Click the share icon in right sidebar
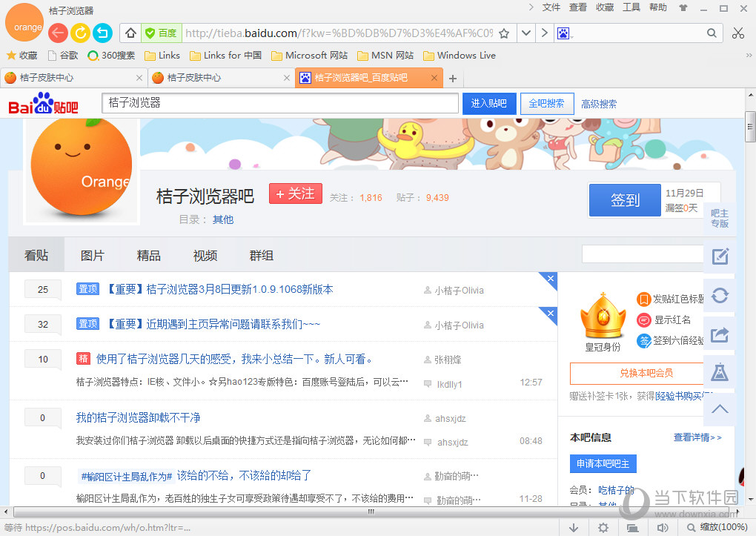756x536 pixels. click(x=719, y=335)
